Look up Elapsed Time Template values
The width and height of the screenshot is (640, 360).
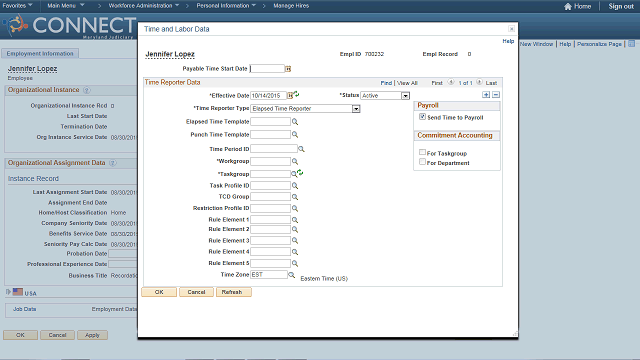coord(295,122)
